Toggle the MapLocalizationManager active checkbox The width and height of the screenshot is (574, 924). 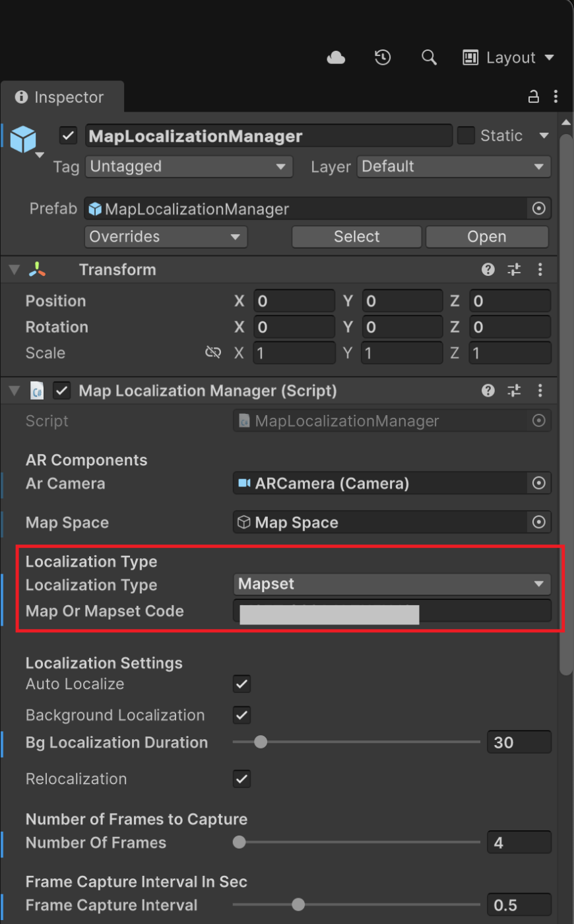click(68, 135)
